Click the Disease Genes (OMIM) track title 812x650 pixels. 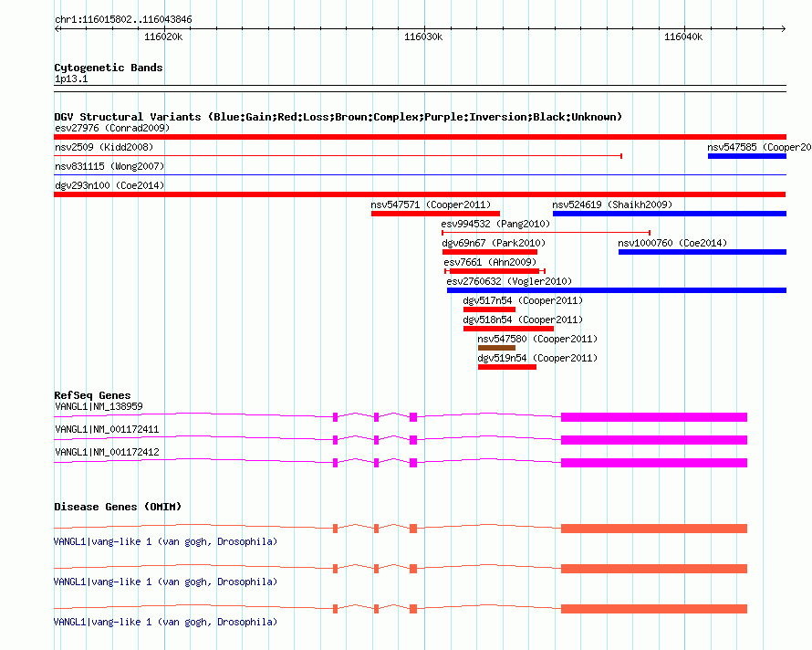tap(118, 507)
